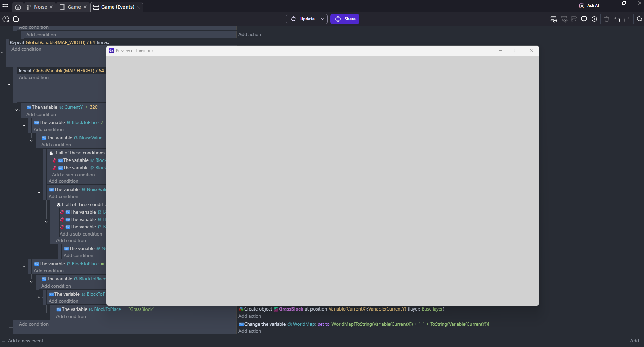Image resolution: width=644 pixels, height=347 pixels.
Task: Close the Game (Events) tab
Action: coord(138,7)
